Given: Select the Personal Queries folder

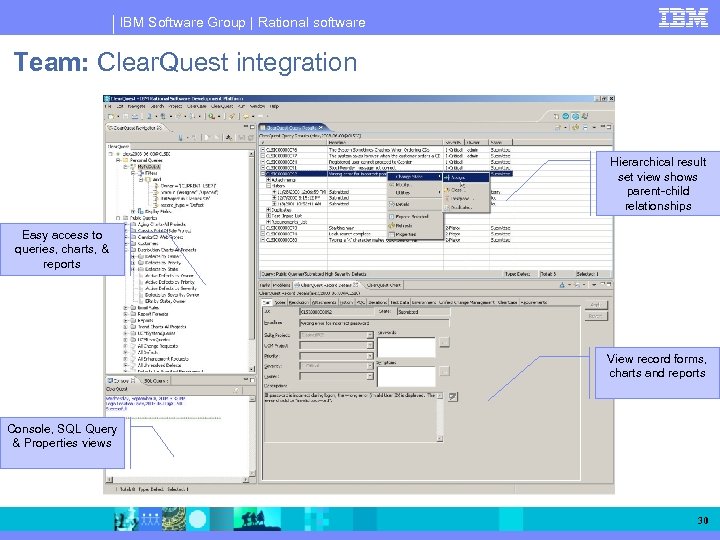Looking at the screenshot, I should pos(146,160).
